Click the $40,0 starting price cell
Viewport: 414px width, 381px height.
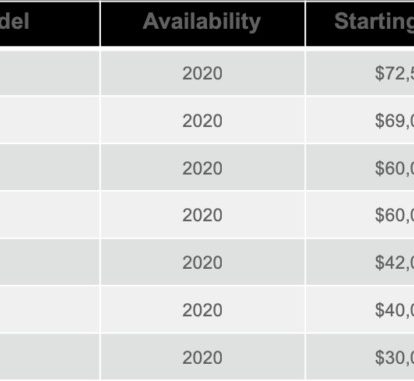point(360,310)
